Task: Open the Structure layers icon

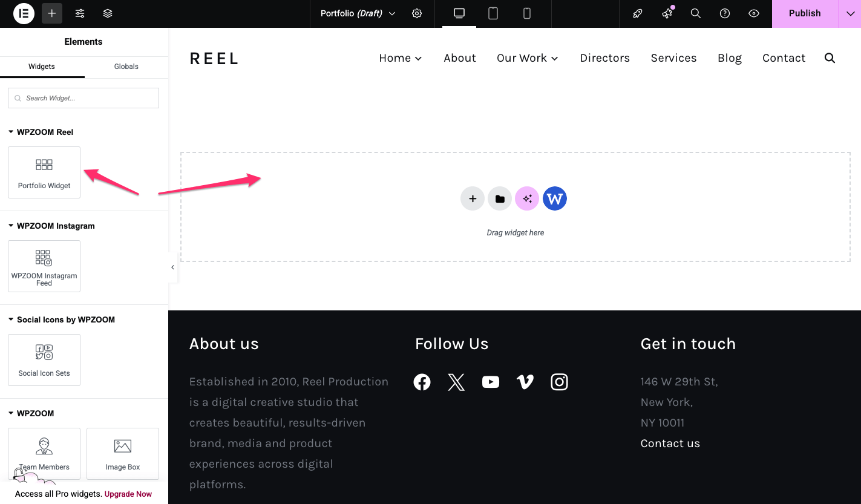Action: click(108, 13)
